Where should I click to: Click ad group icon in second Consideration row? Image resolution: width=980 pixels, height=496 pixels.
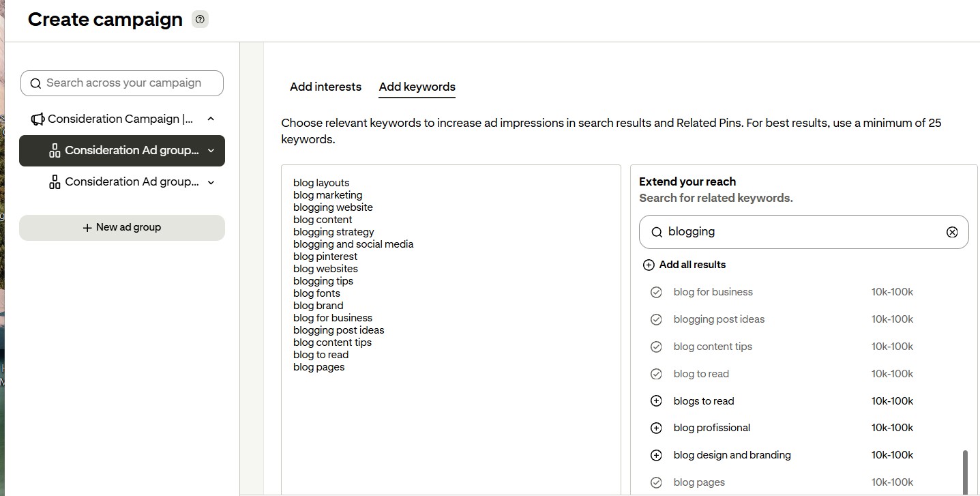pos(55,182)
